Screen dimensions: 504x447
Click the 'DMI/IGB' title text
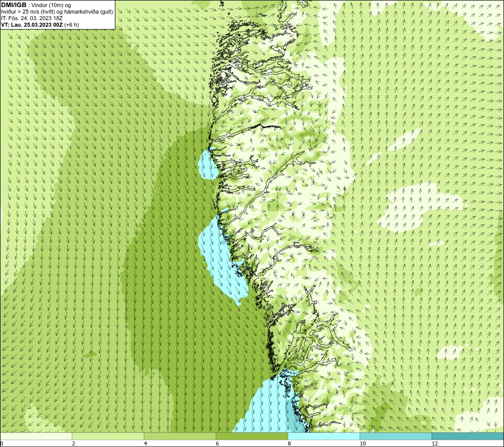[x=14, y=5]
